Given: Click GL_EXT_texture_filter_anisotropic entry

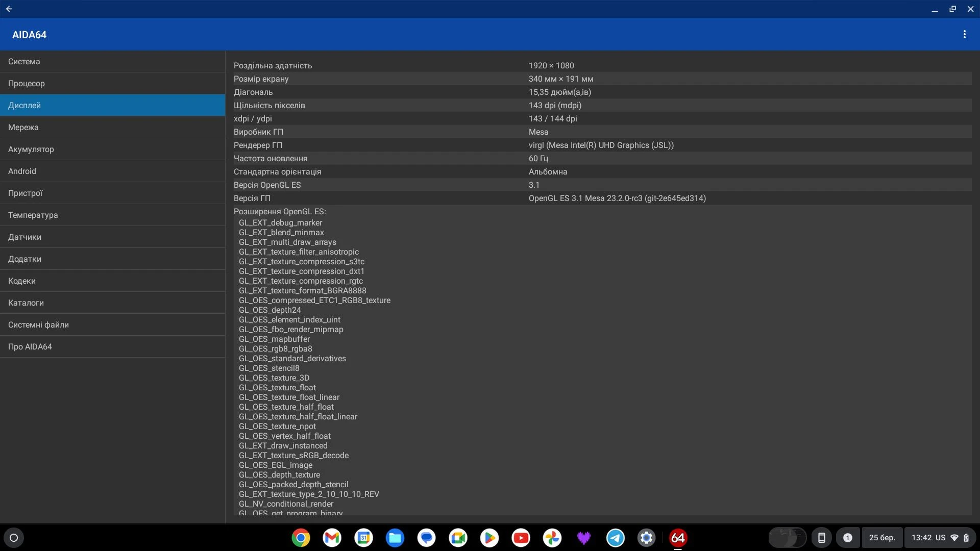Looking at the screenshot, I should 299,252.
